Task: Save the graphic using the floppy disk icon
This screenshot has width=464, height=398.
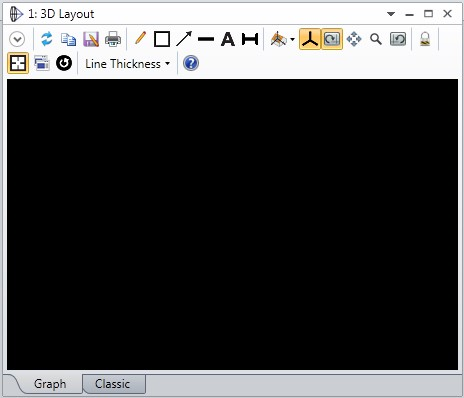Action: pyautogui.click(x=91, y=39)
